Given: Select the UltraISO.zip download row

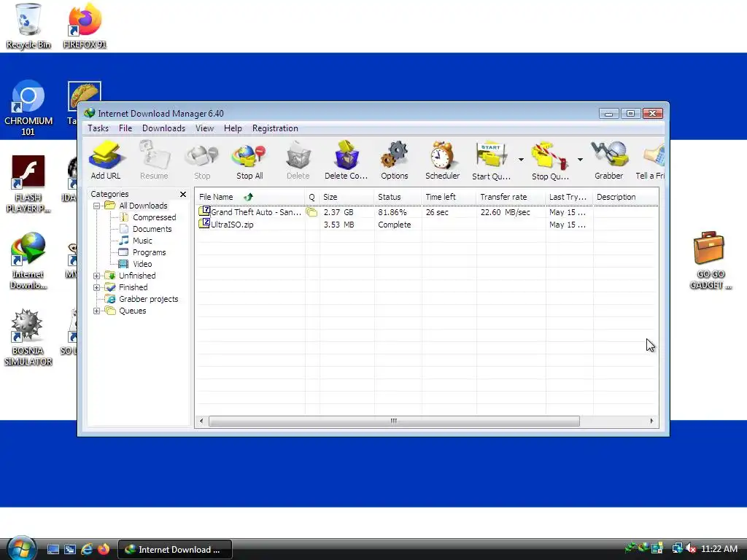Looking at the screenshot, I should click(426, 225).
